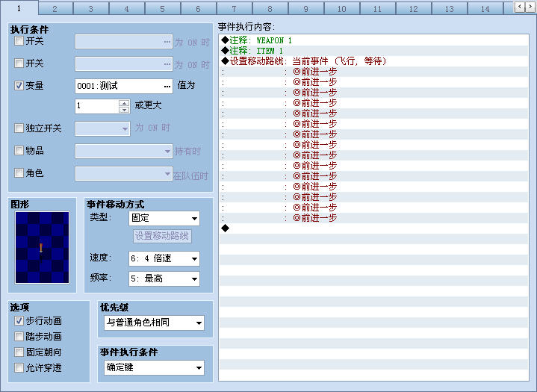Viewport: 537px width, 392px height.
Task: Open event page tab 8
Action: tap(270, 9)
